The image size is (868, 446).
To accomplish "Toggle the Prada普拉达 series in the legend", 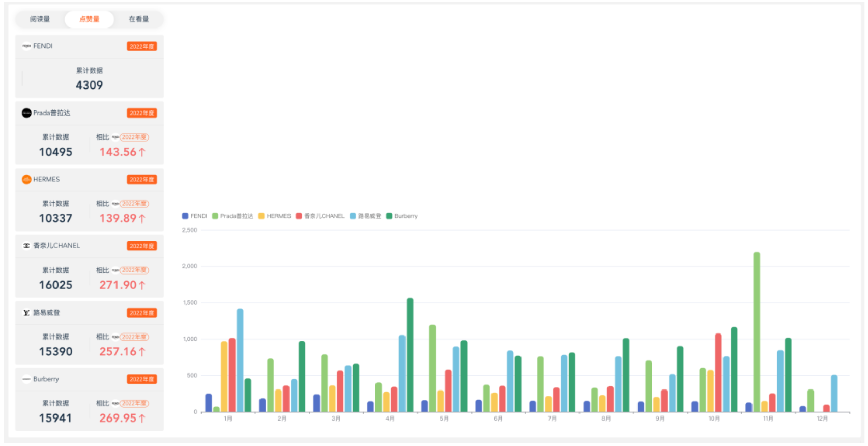I will (233, 216).
